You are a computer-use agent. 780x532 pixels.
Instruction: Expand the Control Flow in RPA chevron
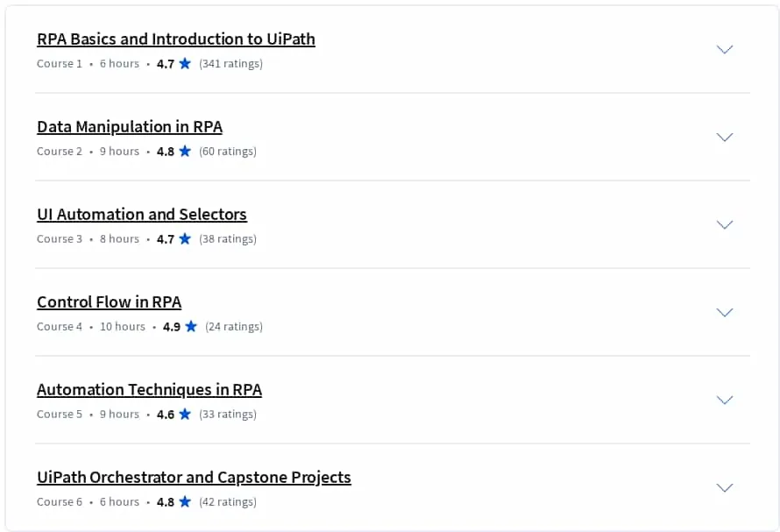pos(724,312)
